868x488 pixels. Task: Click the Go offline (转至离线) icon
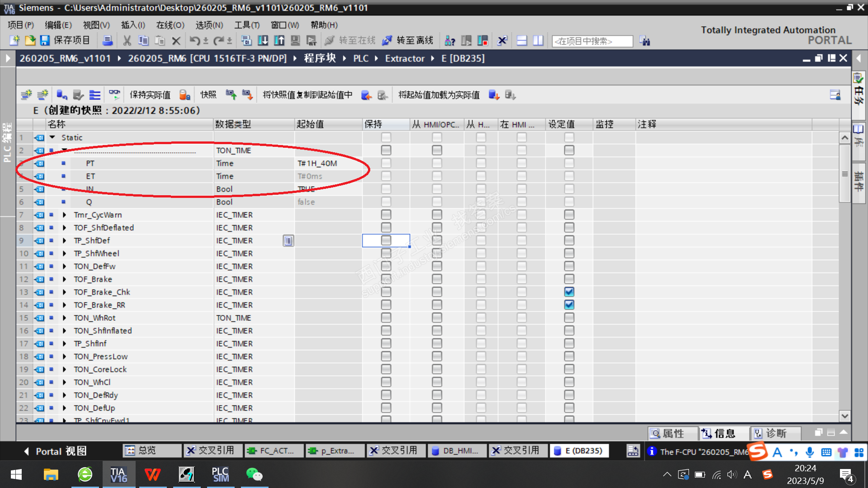tap(387, 41)
